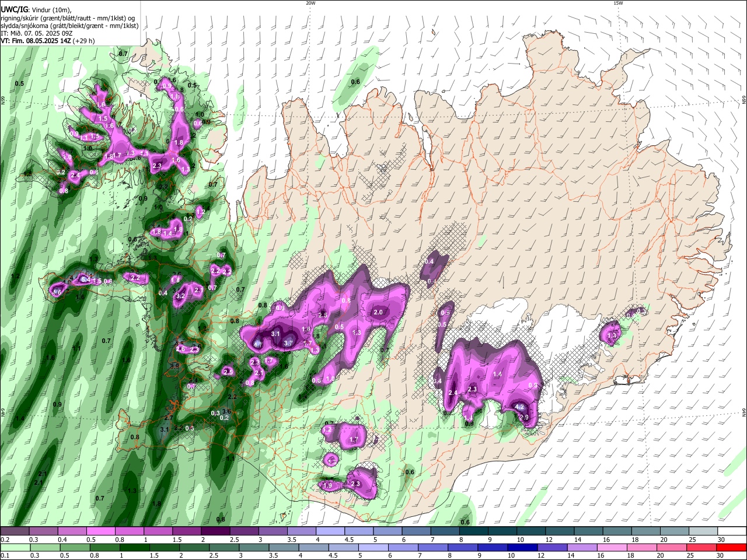Pick the bright pink snow swatch between 0.5 and 0.8
Screen dimensions: 747x560
101,531
